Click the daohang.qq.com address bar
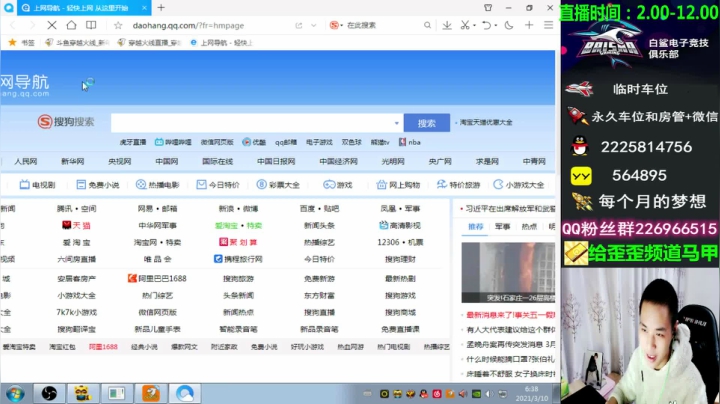Image resolution: width=720 pixels, height=404 pixels. click(x=188, y=26)
